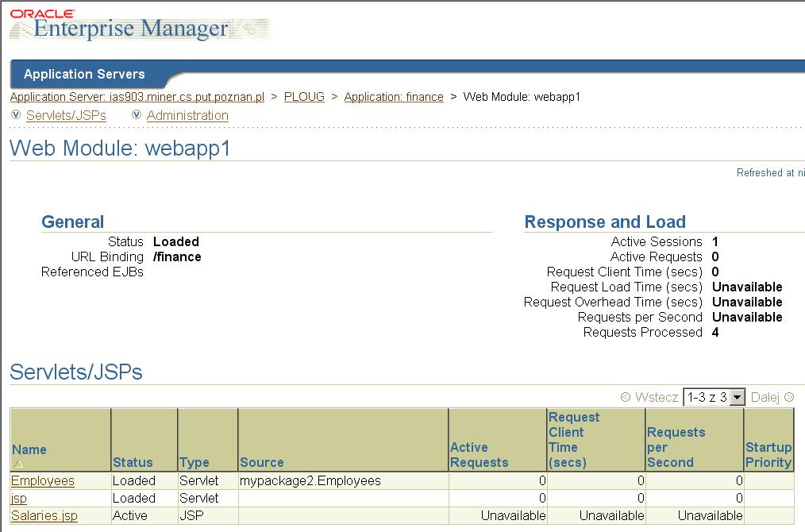This screenshot has height=532, width=805.
Task: Click the Wstecz previous arrow icon
Action: coord(626,397)
